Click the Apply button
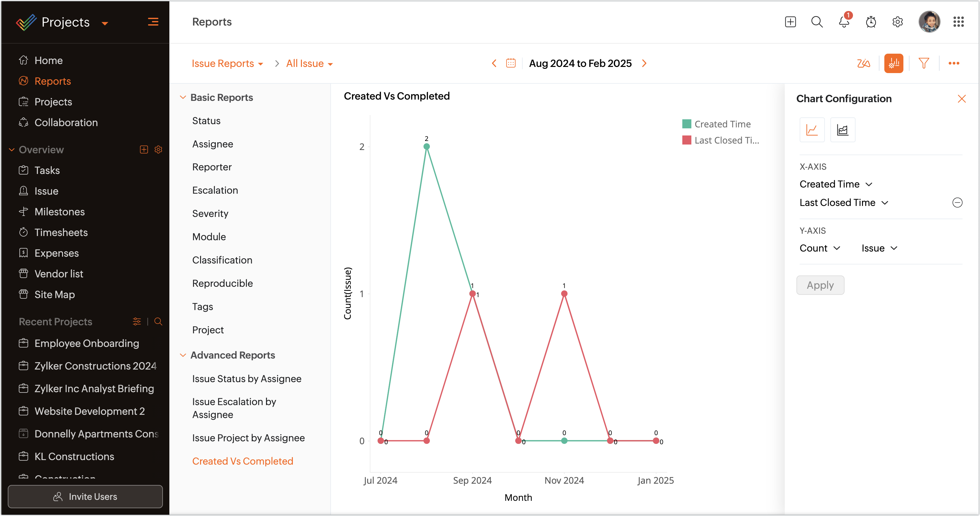Image resolution: width=980 pixels, height=516 pixels. click(x=820, y=285)
